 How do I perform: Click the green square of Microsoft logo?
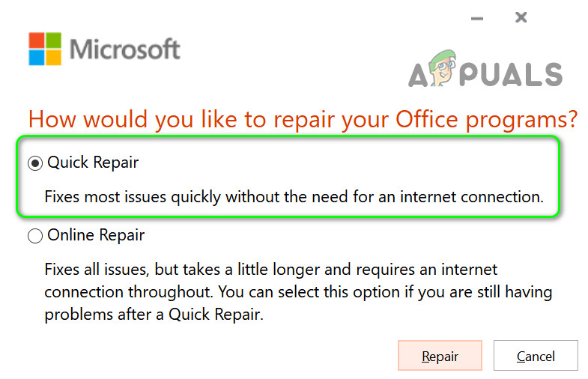(x=55, y=40)
